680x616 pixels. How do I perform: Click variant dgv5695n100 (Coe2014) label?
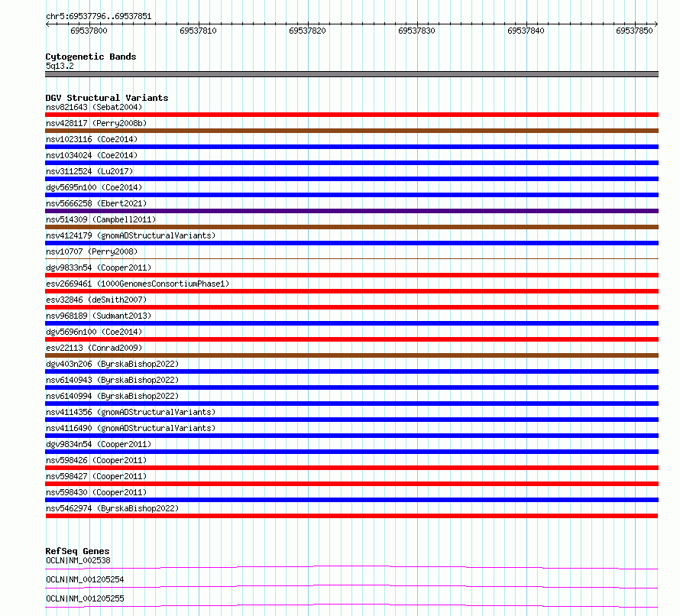tap(94, 187)
